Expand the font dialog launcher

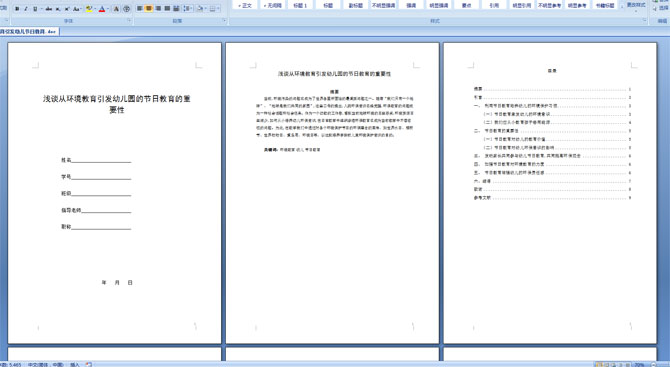129,20
